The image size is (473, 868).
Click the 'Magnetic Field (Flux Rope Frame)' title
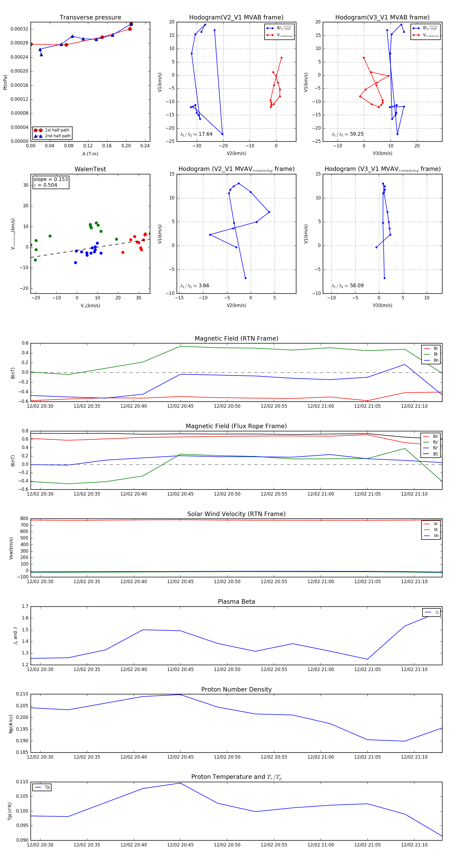tap(236, 426)
